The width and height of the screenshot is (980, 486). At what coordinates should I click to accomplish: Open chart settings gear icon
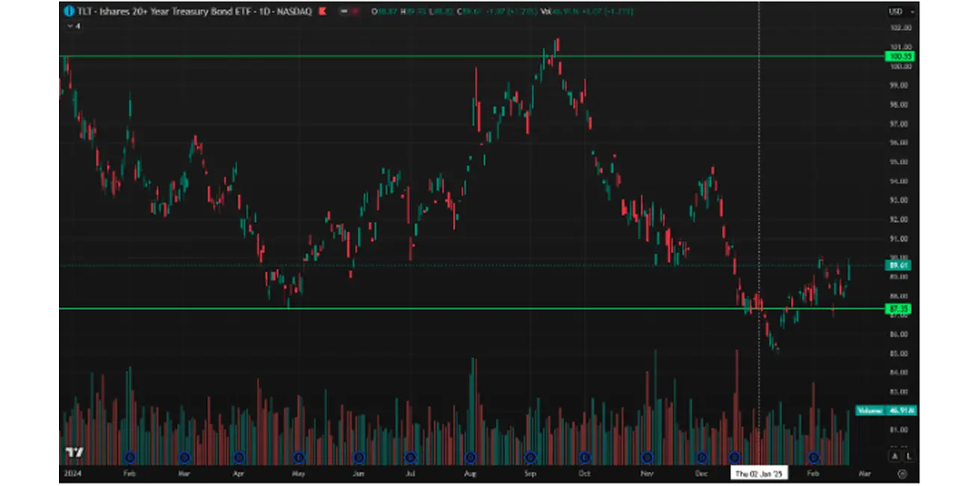pyautogui.click(x=902, y=474)
